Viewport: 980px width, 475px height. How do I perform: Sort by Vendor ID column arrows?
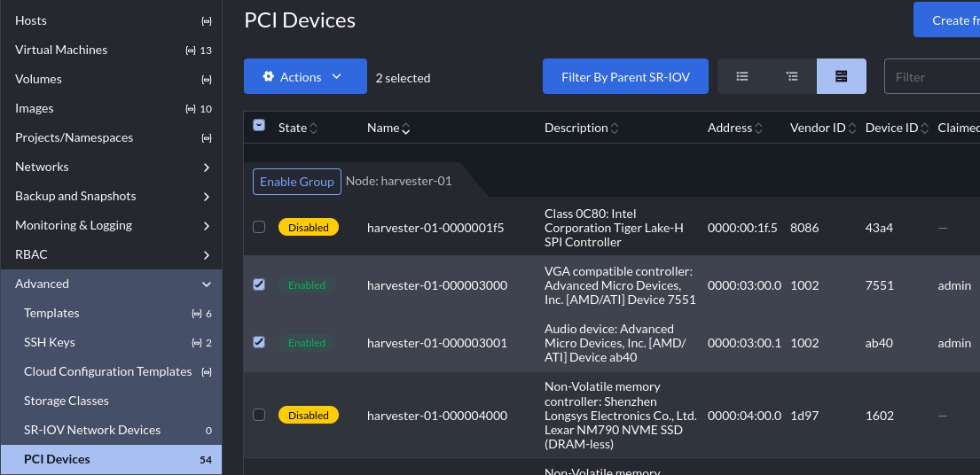[x=852, y=128]
